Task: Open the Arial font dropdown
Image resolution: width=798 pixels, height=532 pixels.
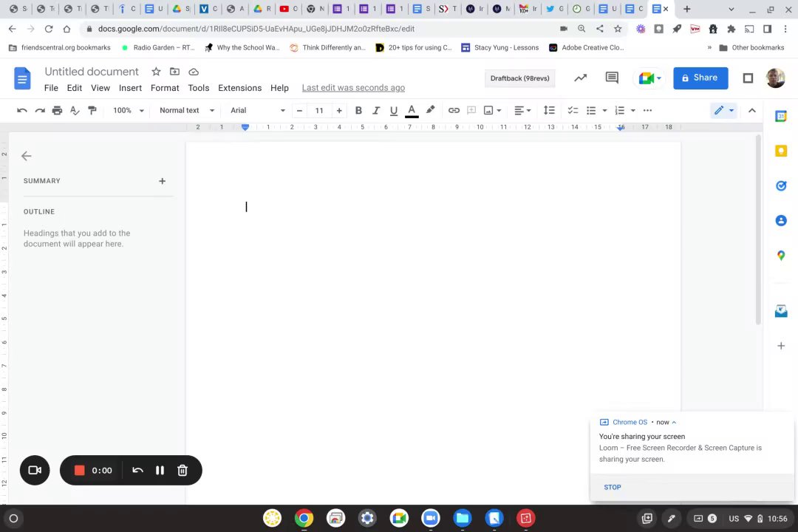Action: pyautogui.click(x=258, y=111)
